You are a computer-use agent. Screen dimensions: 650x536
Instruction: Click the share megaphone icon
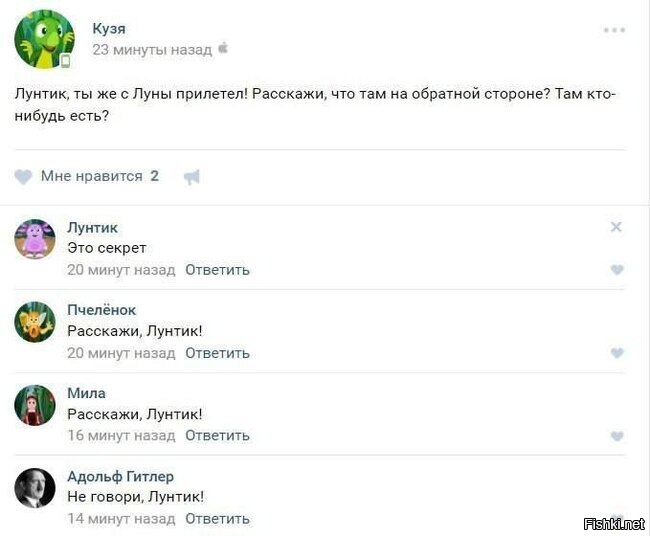coord(192,177)
